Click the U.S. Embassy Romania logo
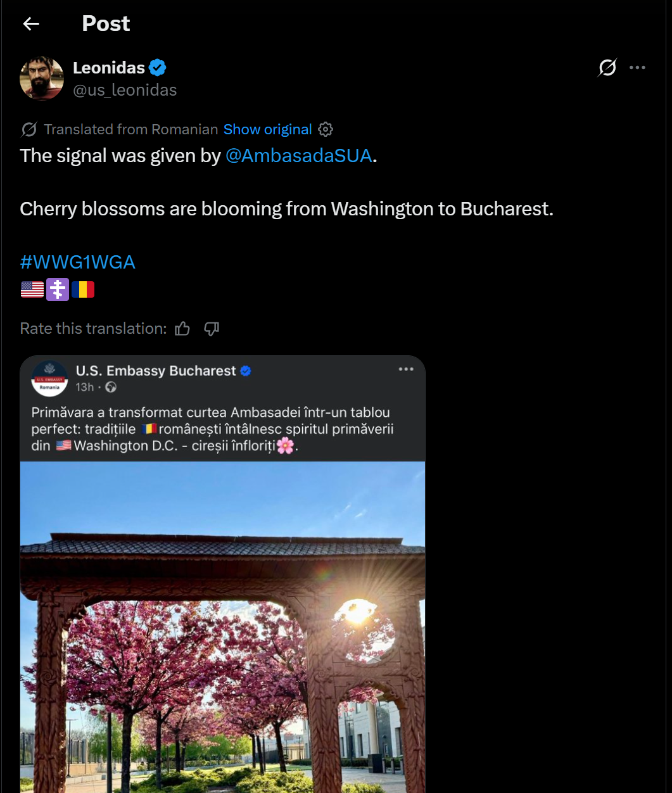Screen dimensions: 672x793 pos(49,378)
